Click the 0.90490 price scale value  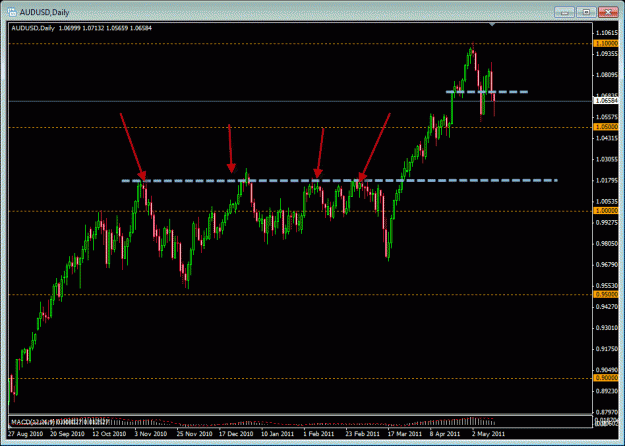[x=607, y=370]
